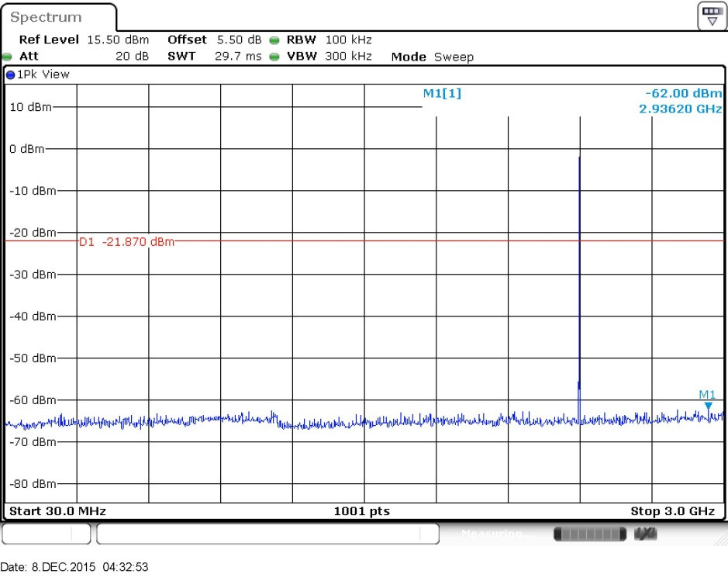Click the green dot beside RBW
Image resolution: width=728 pixels, height=588 pixels.
click(x=274, y=40)
